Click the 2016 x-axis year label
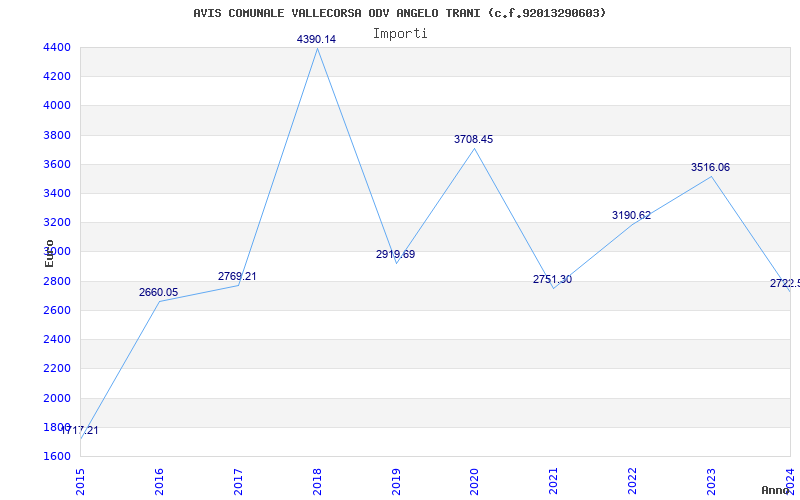Viewport: 800px width, 500px height. [159, 482]
